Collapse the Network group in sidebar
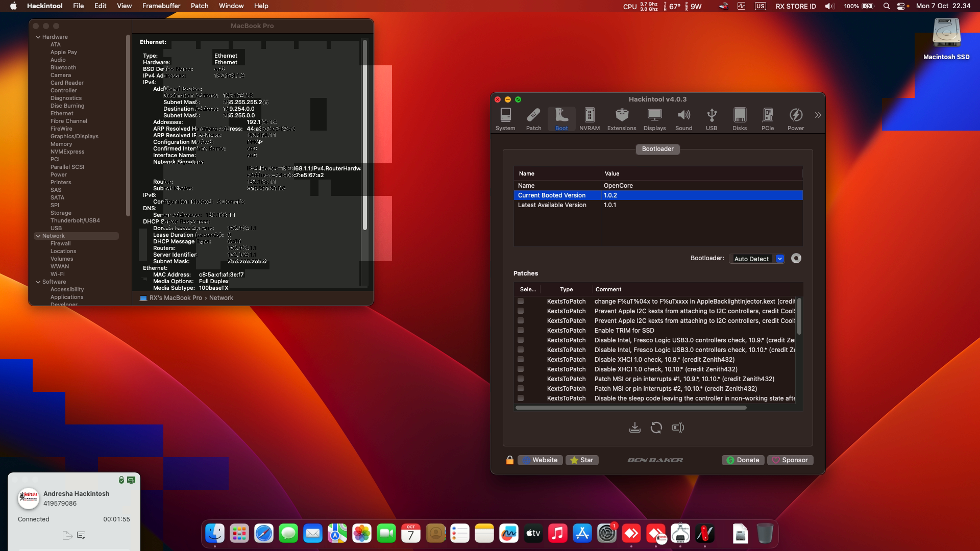 pyautogui.click(x=38, y=236)
